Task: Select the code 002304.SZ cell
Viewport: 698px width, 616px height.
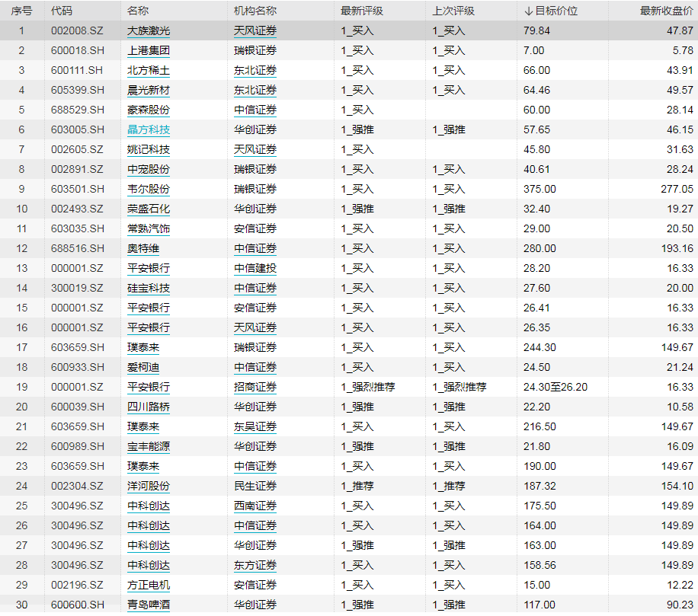Action: coord(77,486)
